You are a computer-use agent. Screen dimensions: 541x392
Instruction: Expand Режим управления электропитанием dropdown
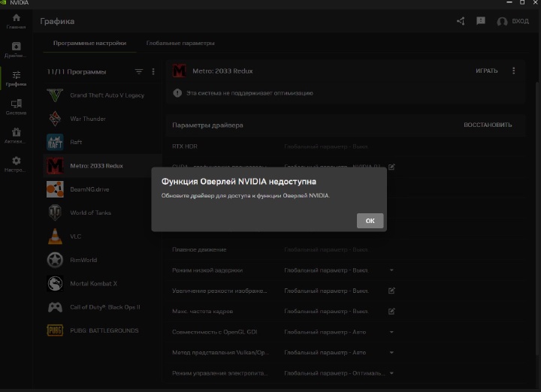(x=391, y=373)
